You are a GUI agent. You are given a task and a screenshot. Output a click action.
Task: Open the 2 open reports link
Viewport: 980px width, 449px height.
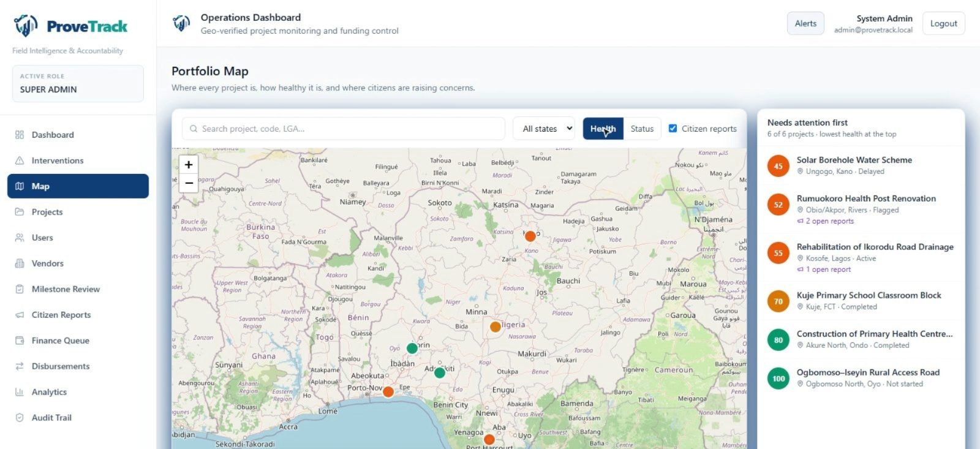(x=825, y=221)
